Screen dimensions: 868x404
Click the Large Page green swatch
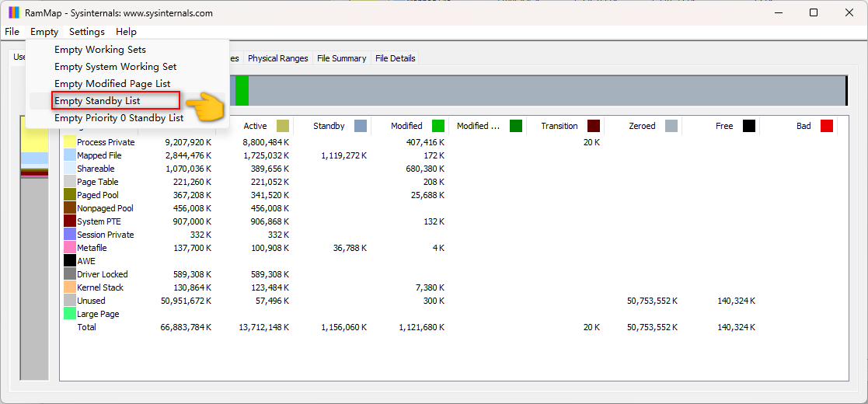[x=70, y=314]
